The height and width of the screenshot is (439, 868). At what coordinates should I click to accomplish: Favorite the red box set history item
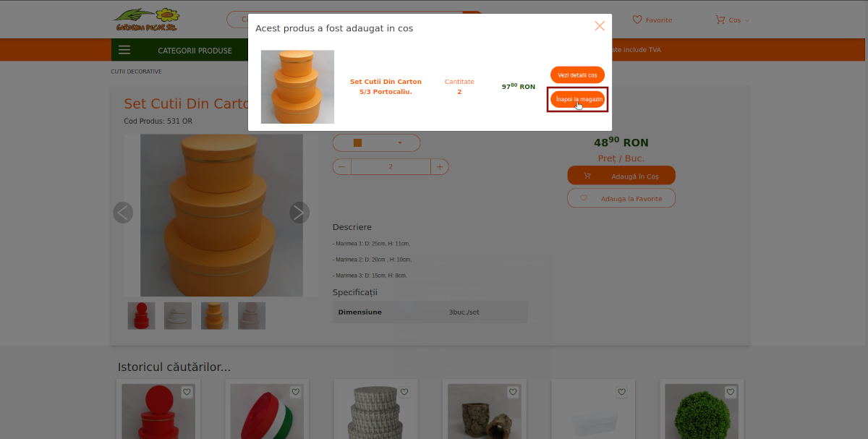click(187, 392)
